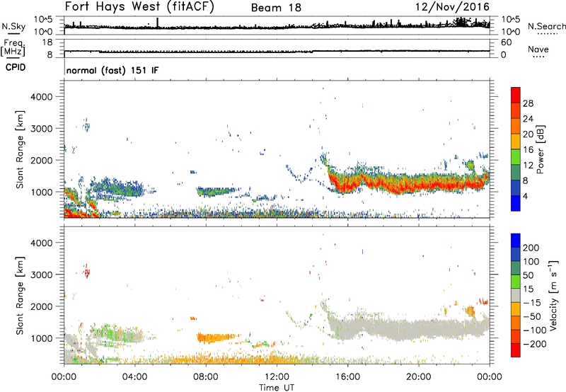Click the "28" Power colorbar label
This screenshot has height=392, width=566.
[x=528, y=103]
